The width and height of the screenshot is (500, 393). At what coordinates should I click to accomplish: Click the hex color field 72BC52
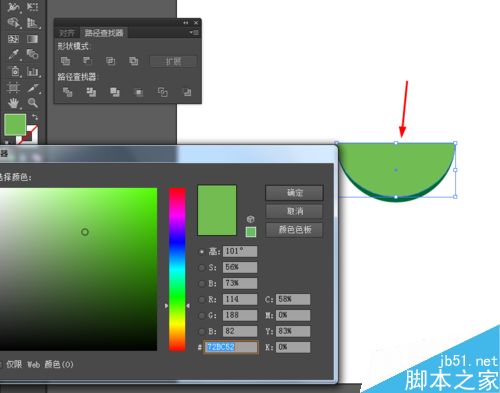point(231,347)
